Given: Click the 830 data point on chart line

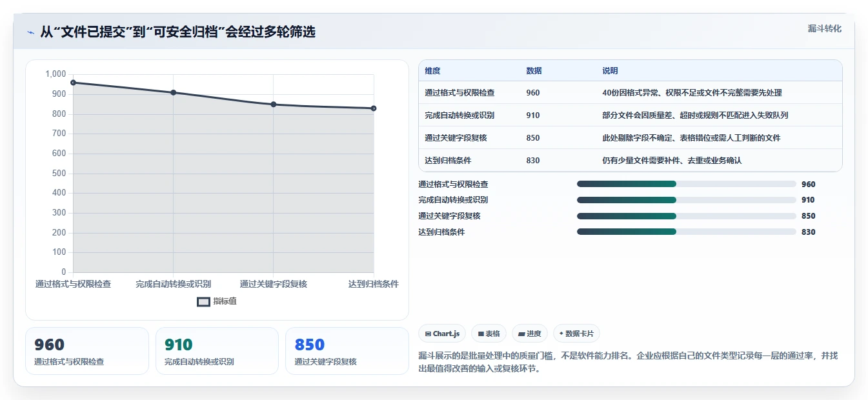Looking at the screenshot, I should tap(374, 108).
